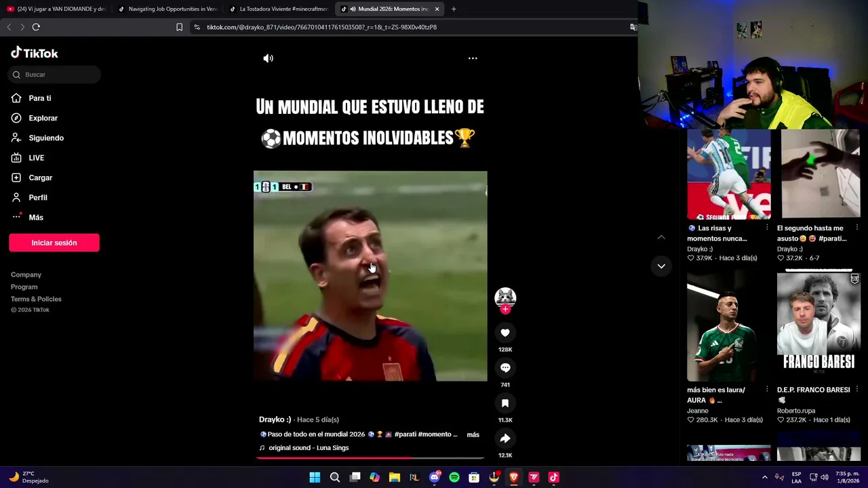This screenshot has height=488, width=868.
Task: Like the video with the heart icon
Action: [505, 333]
